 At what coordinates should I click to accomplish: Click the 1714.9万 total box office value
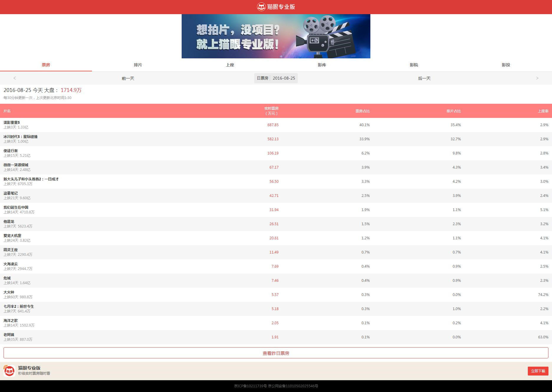click(x=71, y=90)
